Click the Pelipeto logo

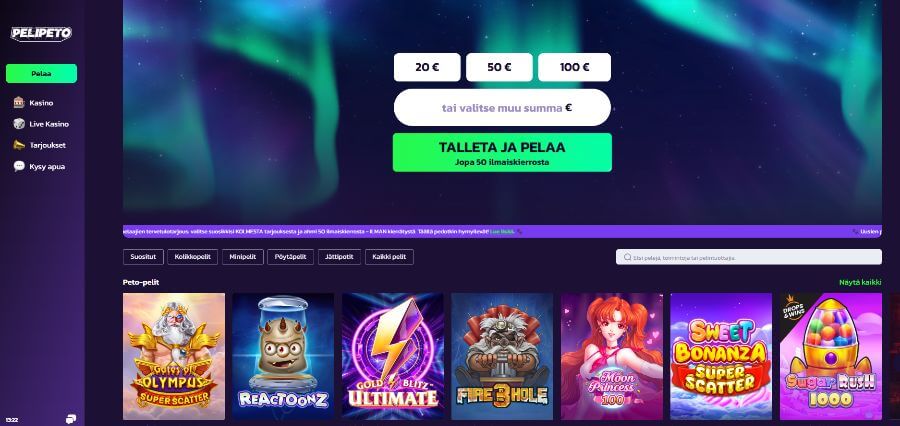tap(41, 34)
